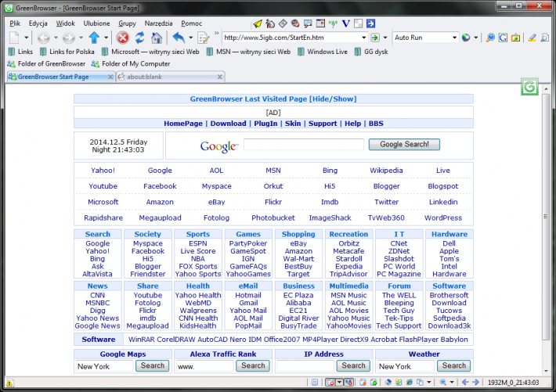Click the yellow warning icon in status bar

[9, 383]
